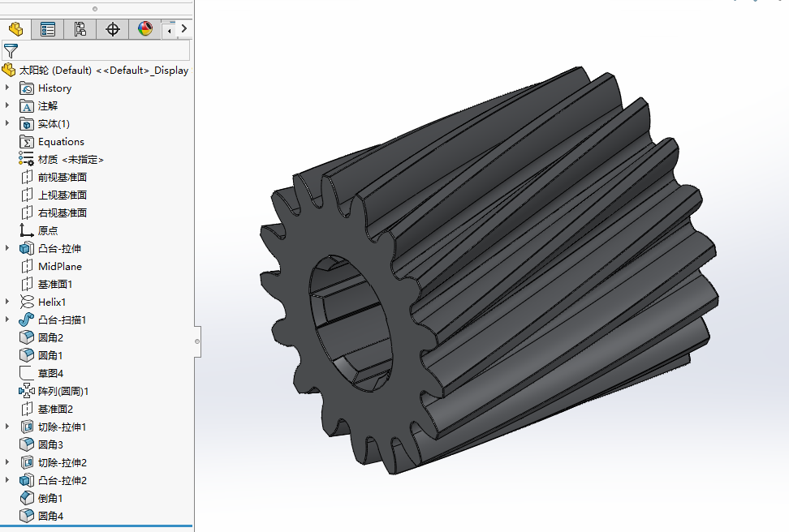The width and height of the screenshot is (789, 532).
Task: Select the 太阳轮 (Default) part root
Action: [96, 71]
